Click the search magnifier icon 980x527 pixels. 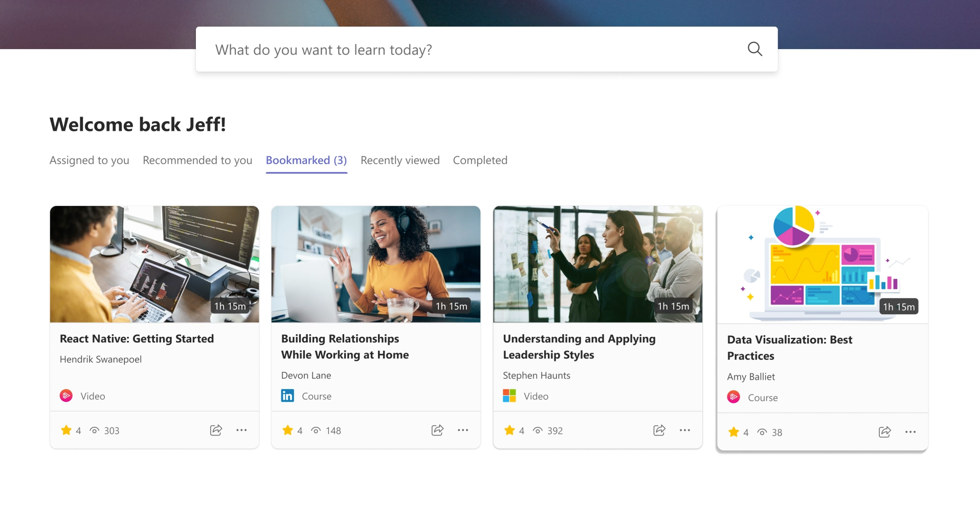pos(755,49)
